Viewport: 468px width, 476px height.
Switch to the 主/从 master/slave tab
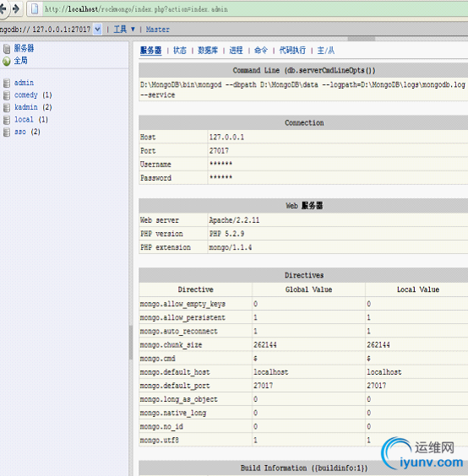tap(326, 51)
